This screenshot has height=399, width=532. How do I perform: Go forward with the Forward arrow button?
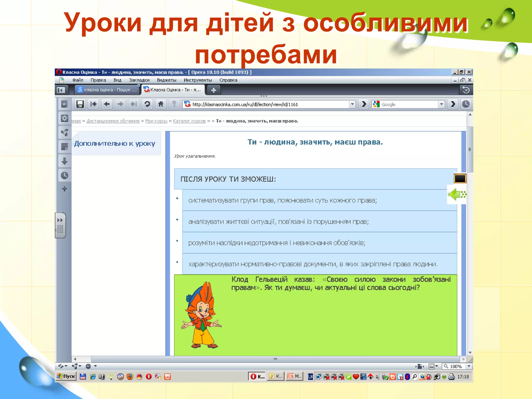click(x=120, y=104)
